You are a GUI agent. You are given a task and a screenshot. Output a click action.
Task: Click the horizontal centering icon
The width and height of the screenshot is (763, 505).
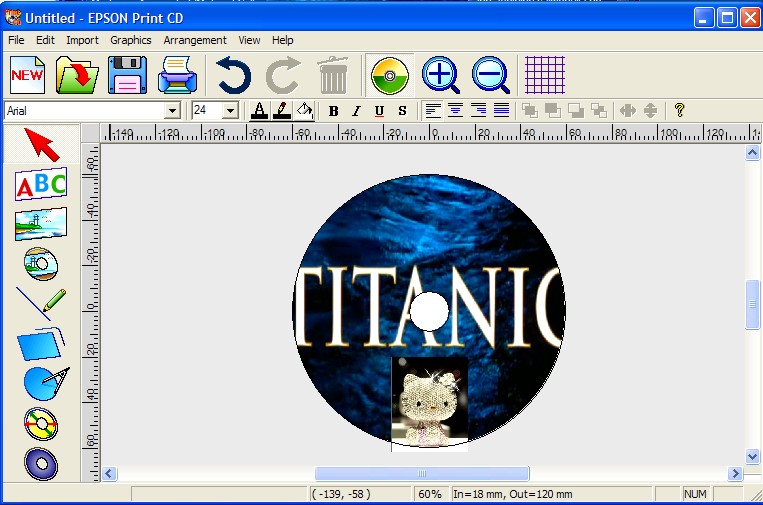628,111
